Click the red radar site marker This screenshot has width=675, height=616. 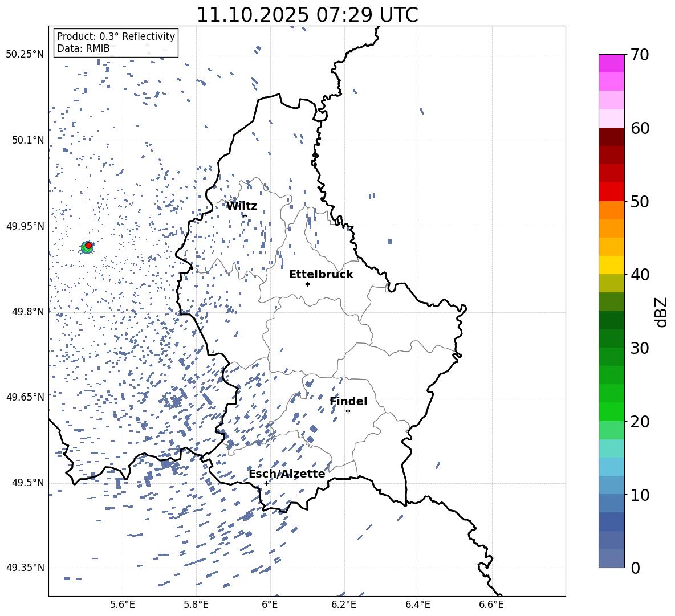(88, 246)
